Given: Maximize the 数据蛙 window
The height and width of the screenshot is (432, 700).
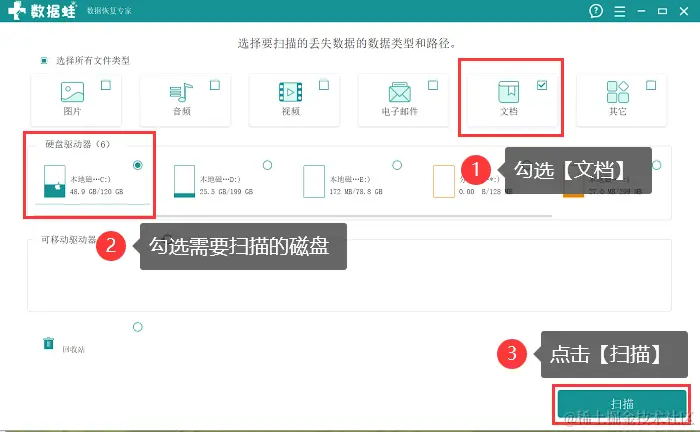Looking at the screenshot, I should pyautogui.click(x=662, y=11).
